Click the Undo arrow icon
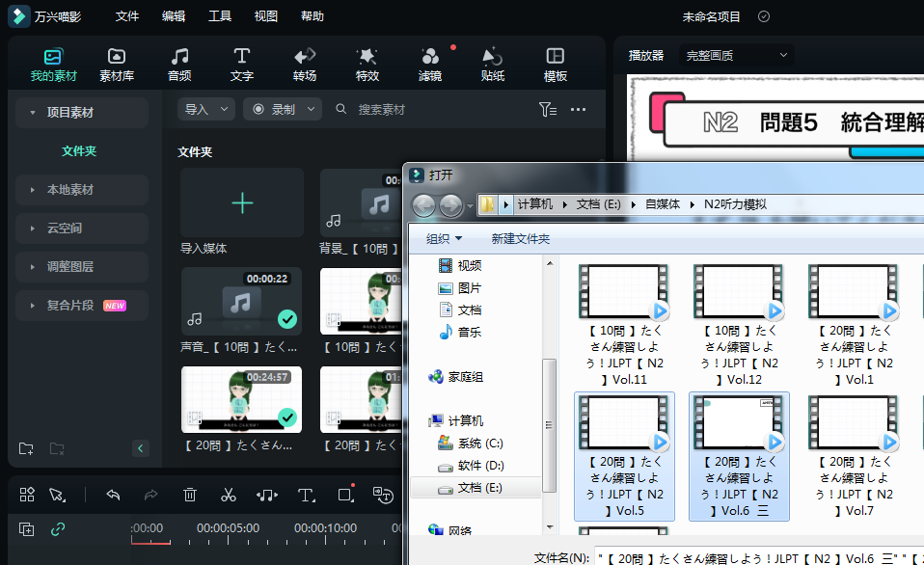The height and width of the screenshot is (565, 924). pos(113,495)
